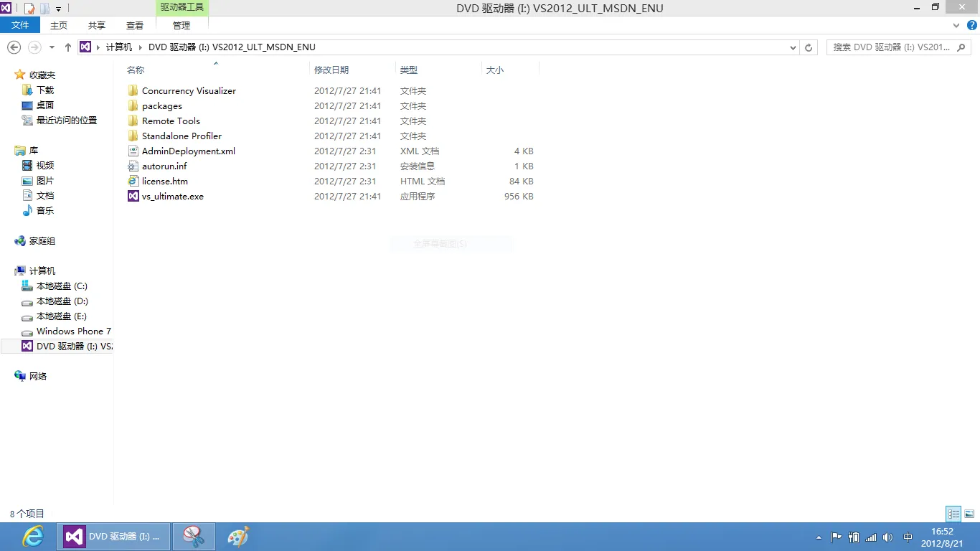Click the license.htm file icon
The image size is (980, 551).
point(133,181)
